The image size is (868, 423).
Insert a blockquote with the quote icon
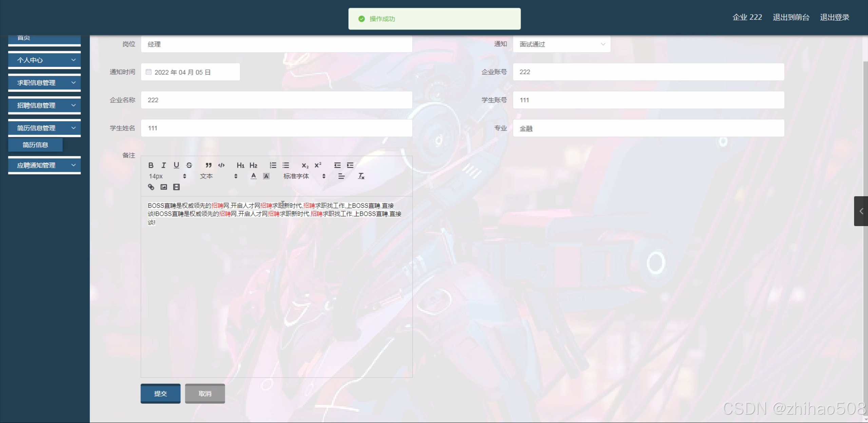(x=208, y=165)
